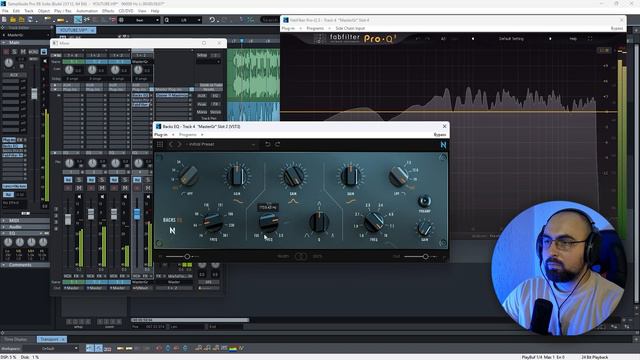640x360 pixels.
Task: Open the File menu
Action: coord(5,11)
